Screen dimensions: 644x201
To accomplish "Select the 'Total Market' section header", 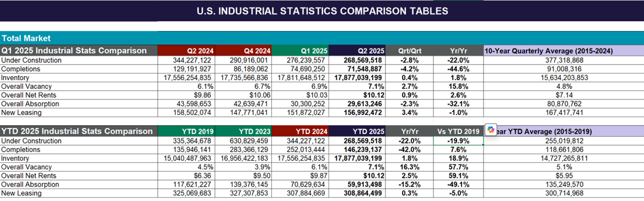I will (x=322, y=38).
